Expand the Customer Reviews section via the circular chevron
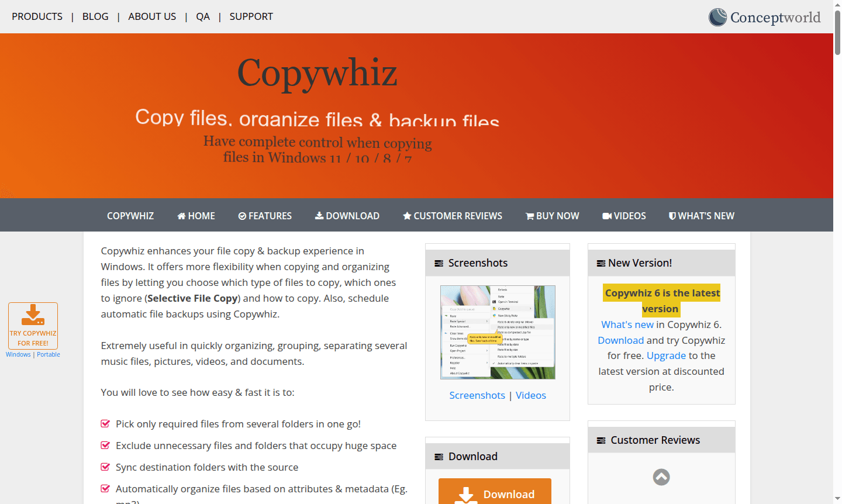The width and height of the screenshot is (842, 504). [x=661, y=477]
